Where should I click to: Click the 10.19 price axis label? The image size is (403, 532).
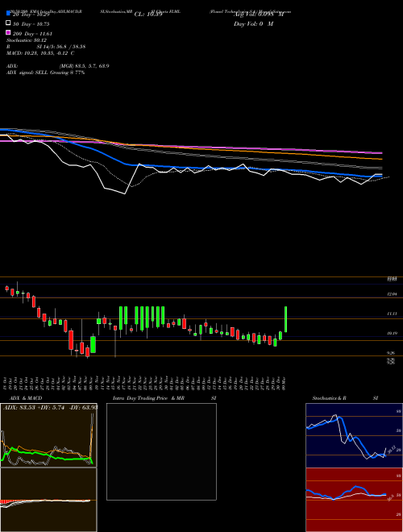pyautogui.click(x=393, y=334)
